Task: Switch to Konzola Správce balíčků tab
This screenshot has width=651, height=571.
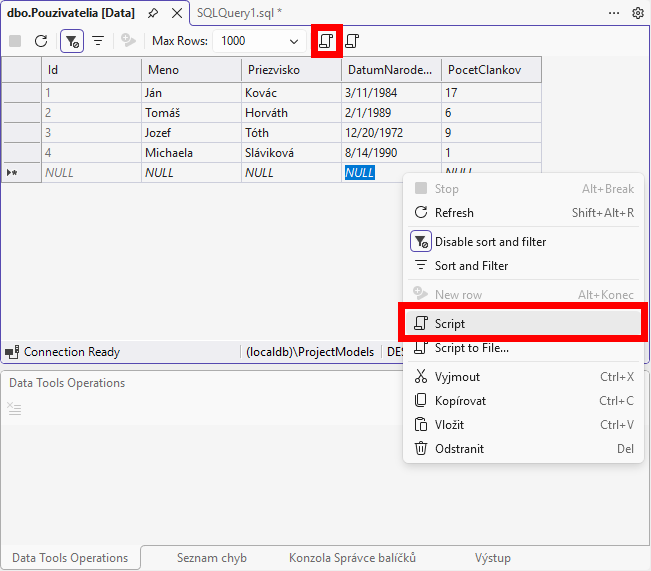Action: (352, 558)
